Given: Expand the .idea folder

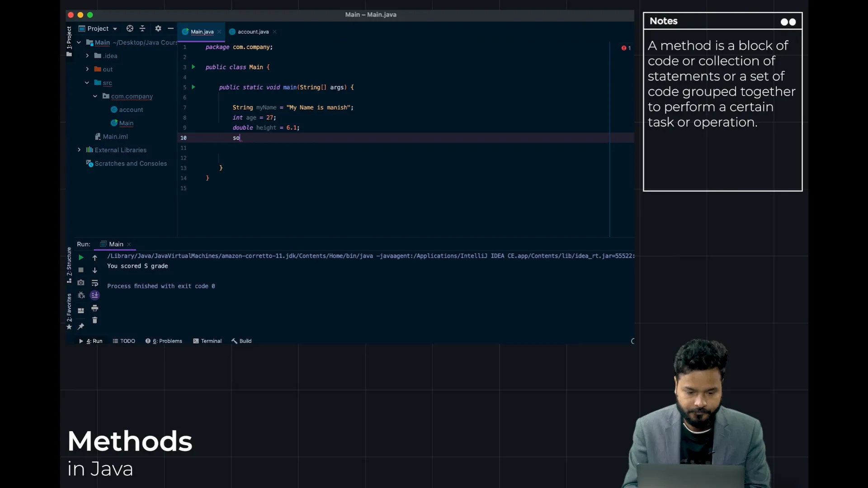Looking at the screenshot, I should click(87, 56).
